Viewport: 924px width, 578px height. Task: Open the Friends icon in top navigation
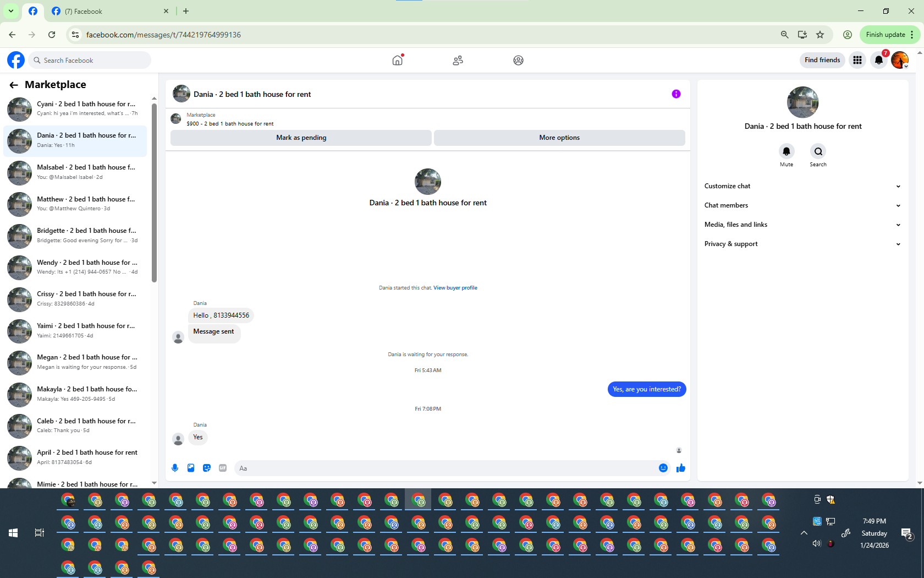click(x=458, y=60)
